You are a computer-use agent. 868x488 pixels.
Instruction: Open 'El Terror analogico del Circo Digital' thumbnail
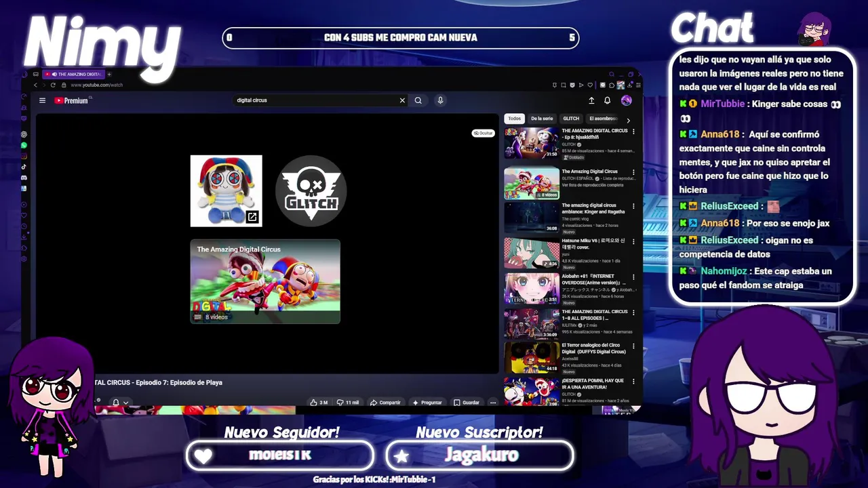[x=532, y=358]
